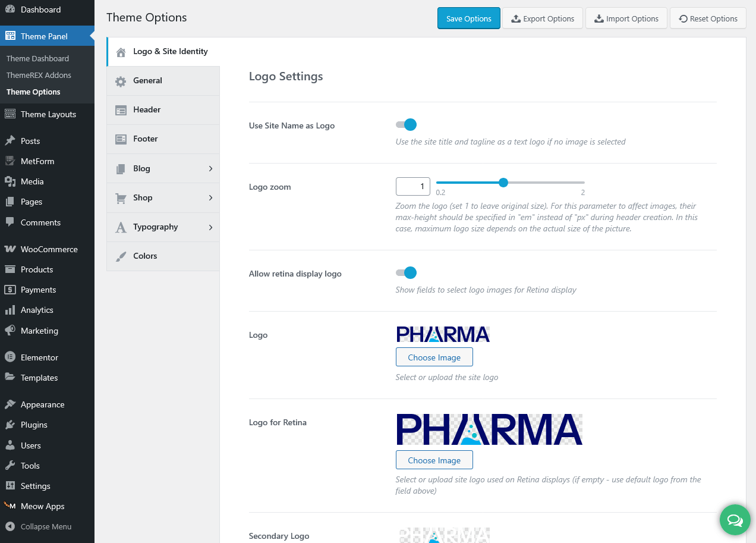The image size is (756, 543).
Task: Open the green chat support bubble
Action: (735, 520)
